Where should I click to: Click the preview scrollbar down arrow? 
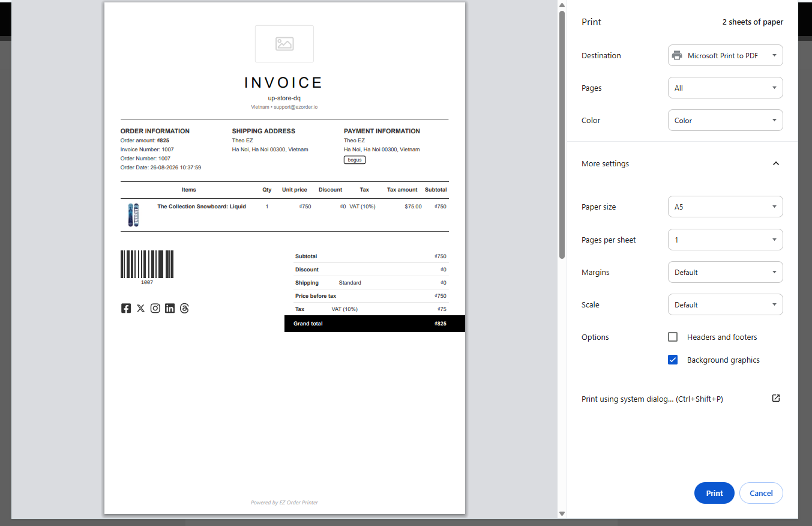562,513
